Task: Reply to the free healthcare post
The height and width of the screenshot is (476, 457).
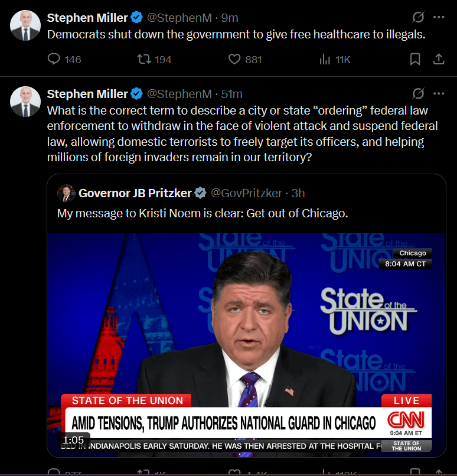Action: pyautogui.click(x=54, y=59)
